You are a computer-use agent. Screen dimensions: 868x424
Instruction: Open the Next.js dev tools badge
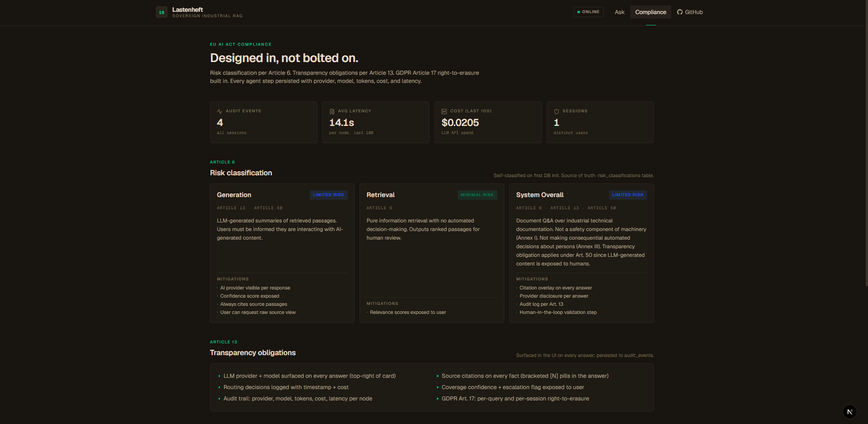click(849, 412)
